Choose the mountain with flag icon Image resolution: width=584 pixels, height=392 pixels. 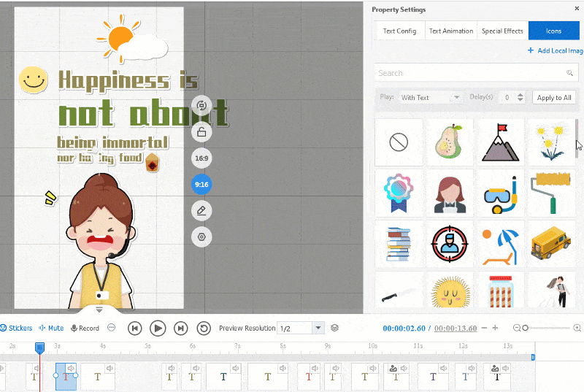click(x=500, y=142)
